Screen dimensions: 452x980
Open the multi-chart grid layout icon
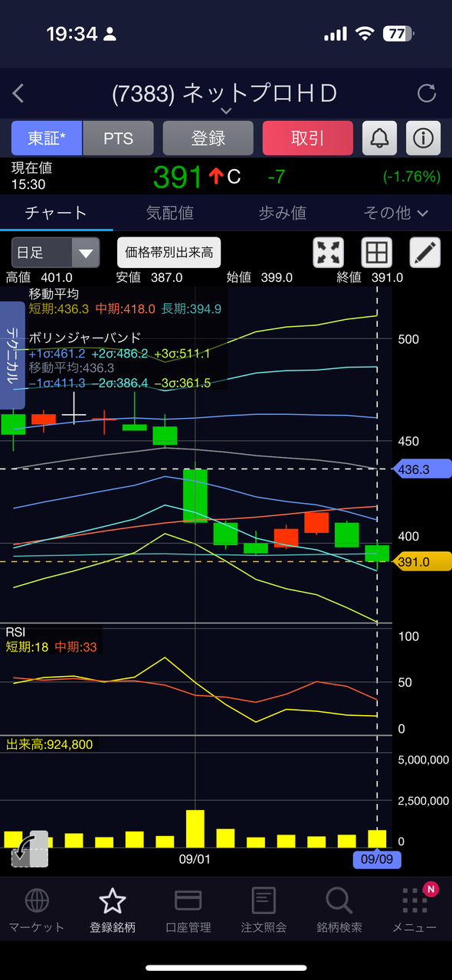point(377,252)
